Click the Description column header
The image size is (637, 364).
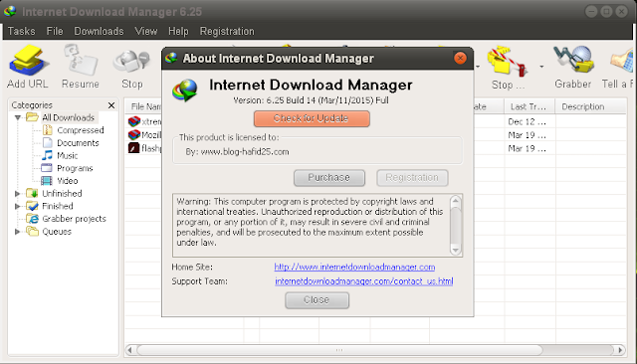pyautogui.click(x=590, y=106)
